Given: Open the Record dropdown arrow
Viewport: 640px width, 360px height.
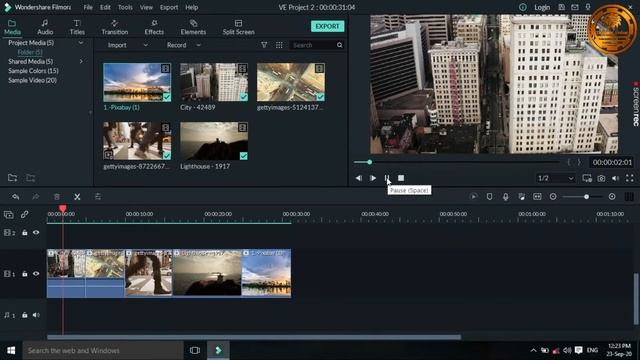Looking at the screenshot, I should click(x=198, y=45).
